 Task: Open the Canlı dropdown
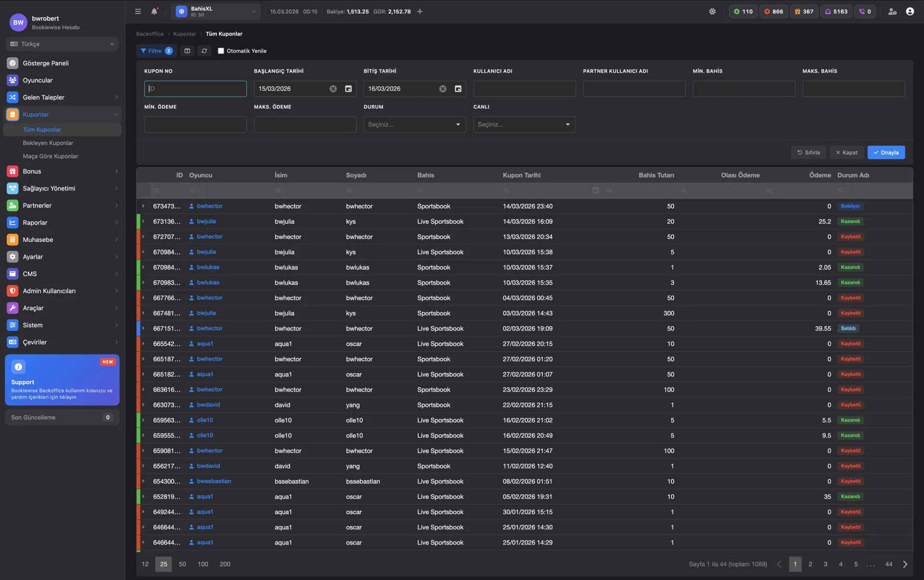point(524,125)
